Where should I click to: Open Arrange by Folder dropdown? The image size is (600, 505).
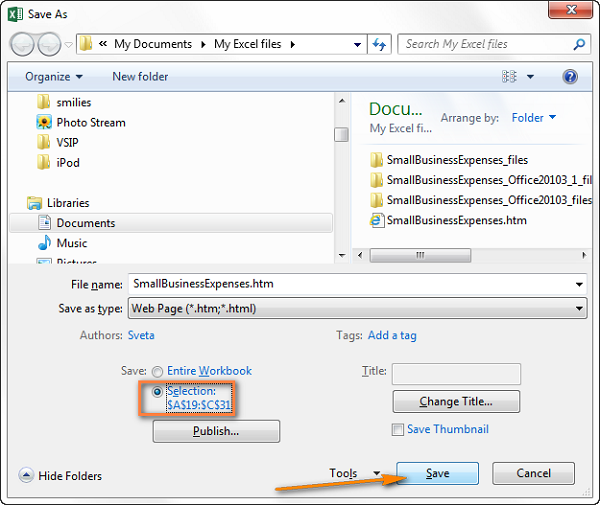(x=534, y=117)
